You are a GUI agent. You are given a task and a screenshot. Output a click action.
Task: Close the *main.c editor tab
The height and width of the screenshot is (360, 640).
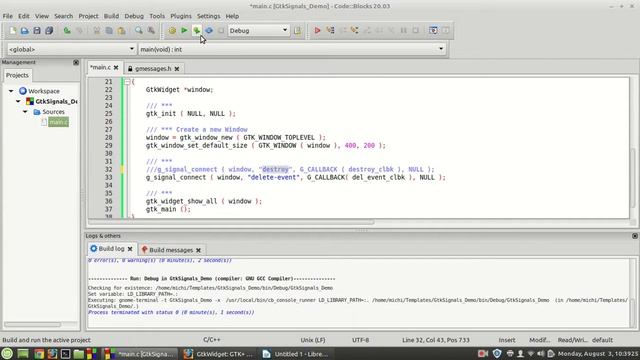pos(116,67)
